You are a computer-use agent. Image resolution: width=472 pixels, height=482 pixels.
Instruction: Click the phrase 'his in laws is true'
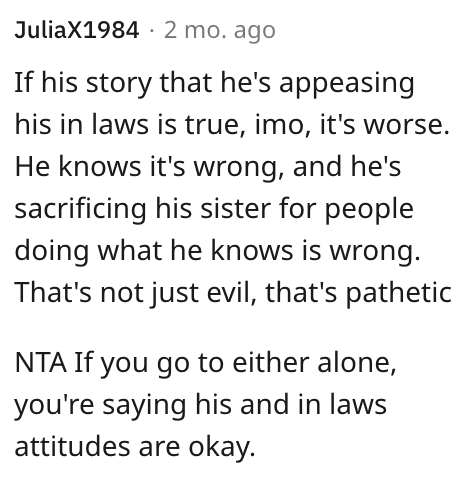pyautogui.click(x=132, y=124)
